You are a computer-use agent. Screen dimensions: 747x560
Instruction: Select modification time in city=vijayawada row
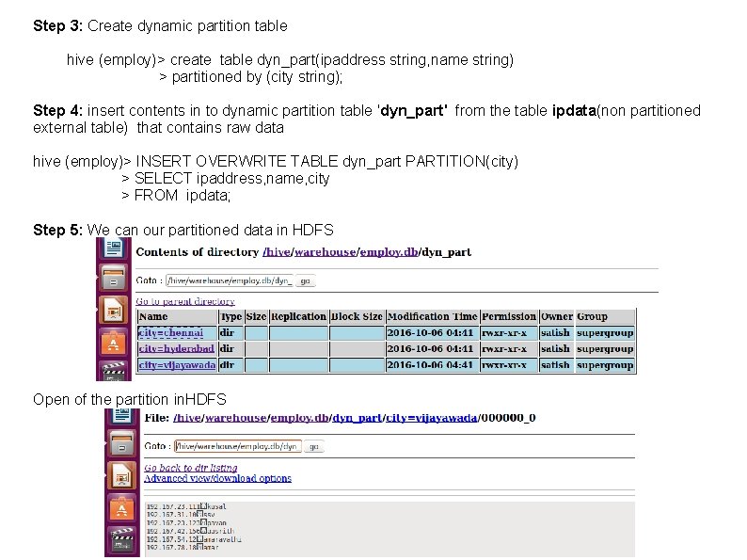pyautogui.click(x=430, y=365)
